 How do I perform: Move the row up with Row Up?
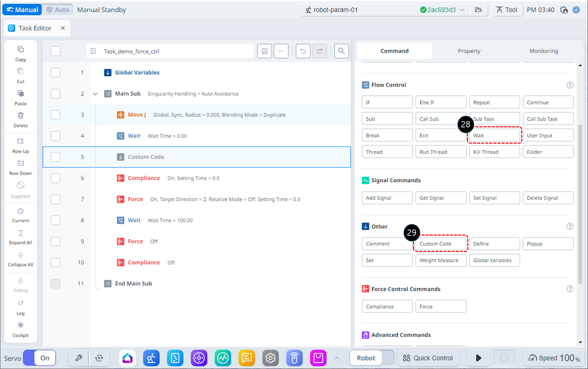click(x=20, y=142)
